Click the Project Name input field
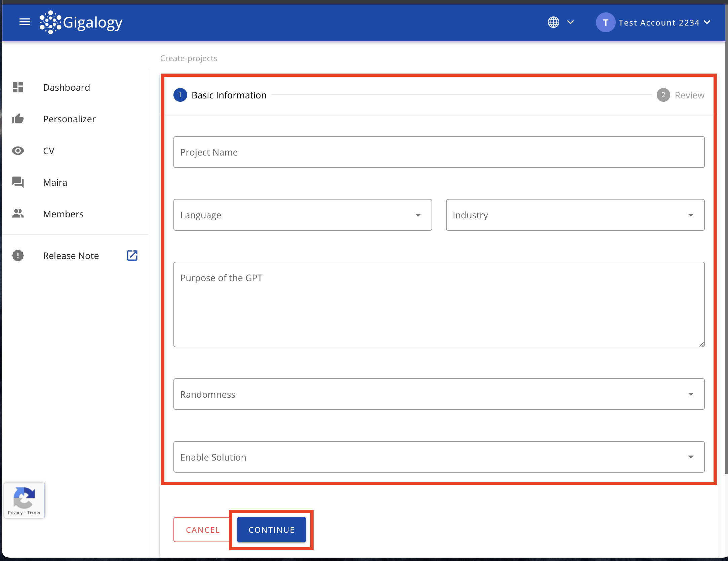The height and width of the screenshot is (561, 728). [439, 152]
